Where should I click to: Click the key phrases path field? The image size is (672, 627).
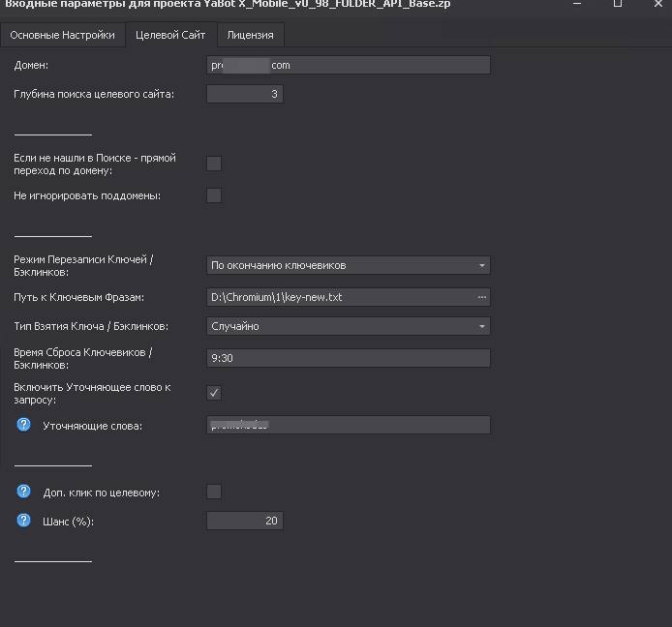point(341,297)
